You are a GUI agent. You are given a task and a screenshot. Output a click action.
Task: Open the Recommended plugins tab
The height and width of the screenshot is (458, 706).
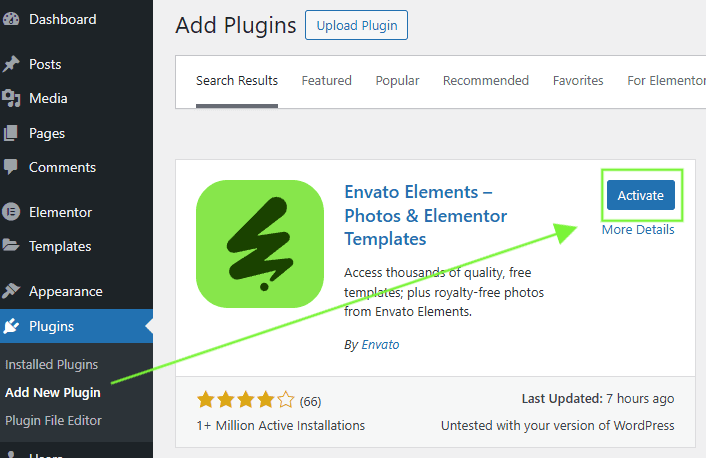pyautogui.click(x=486, y=81)
